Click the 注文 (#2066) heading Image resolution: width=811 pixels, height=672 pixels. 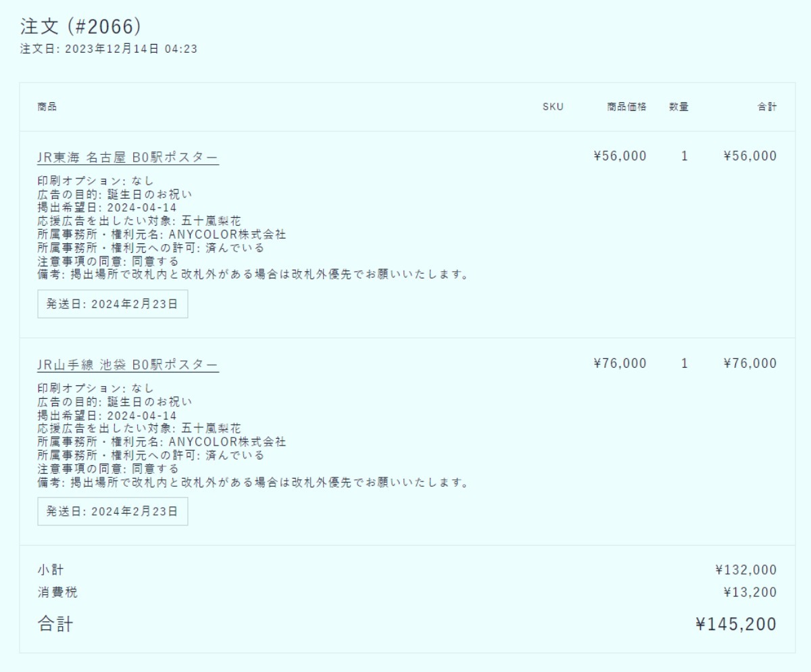(x=80, y=26)
